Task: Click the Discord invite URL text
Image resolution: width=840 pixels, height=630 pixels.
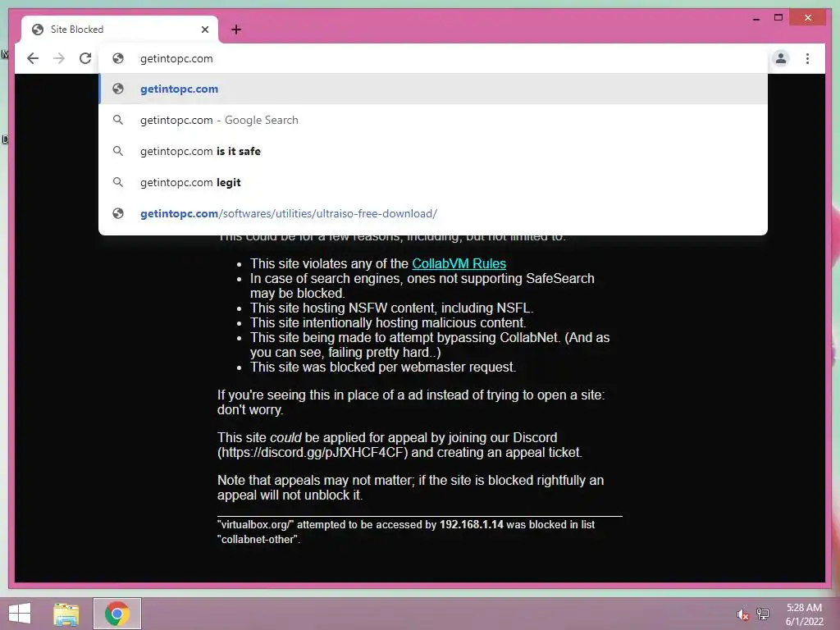Action: [313, 452]
